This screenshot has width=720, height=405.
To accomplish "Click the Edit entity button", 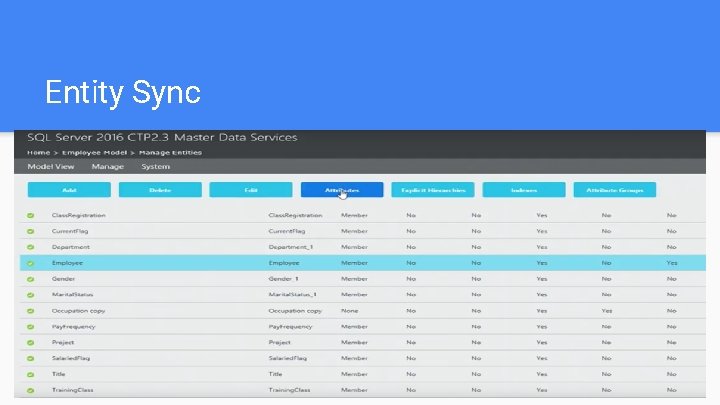I will click(x=251, y=190).
